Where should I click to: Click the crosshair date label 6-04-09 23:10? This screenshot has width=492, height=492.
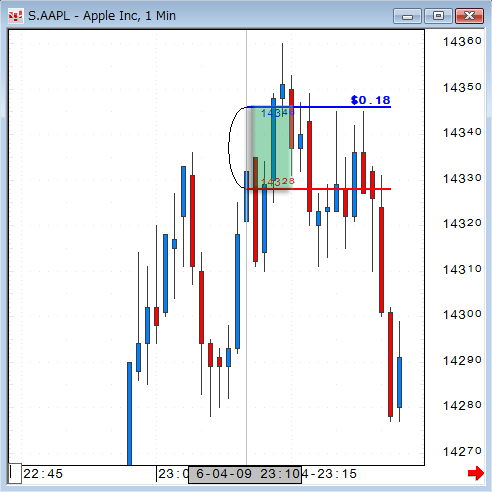pyautogui.click(x=245, y=474)
